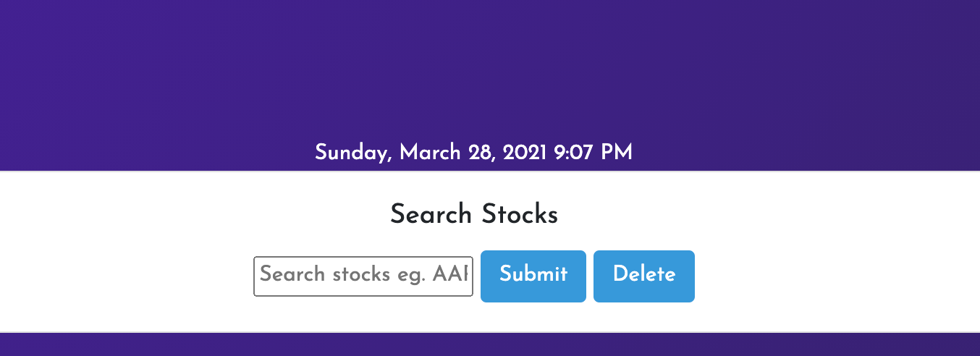Image resolution: width=980 pixels, height=356 pixels.
Task: Click the date and time text
Action: click(473, 153)
